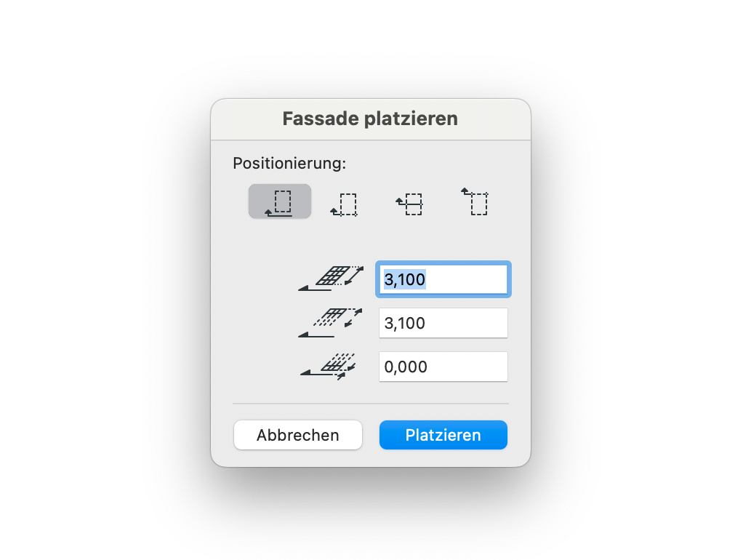The height and width of the screenshot is (560, 743).
Task: Click the Positionierung label
Action: [289, 163]
